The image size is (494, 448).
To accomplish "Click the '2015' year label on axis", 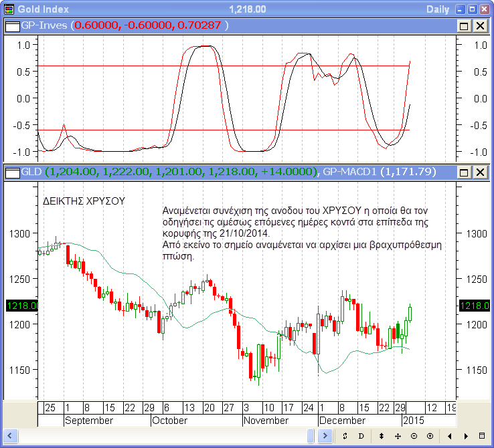I will (414, 421).
